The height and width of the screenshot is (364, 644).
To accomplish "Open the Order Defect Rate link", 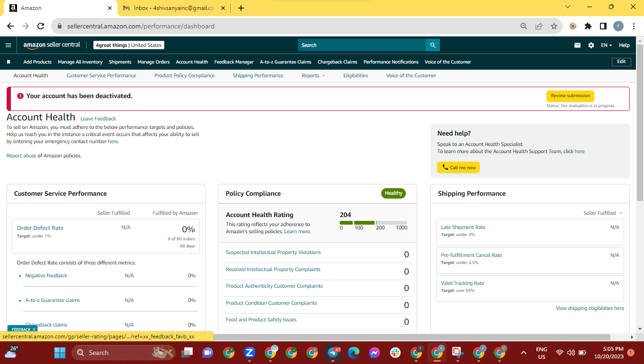I will (40, 228).
